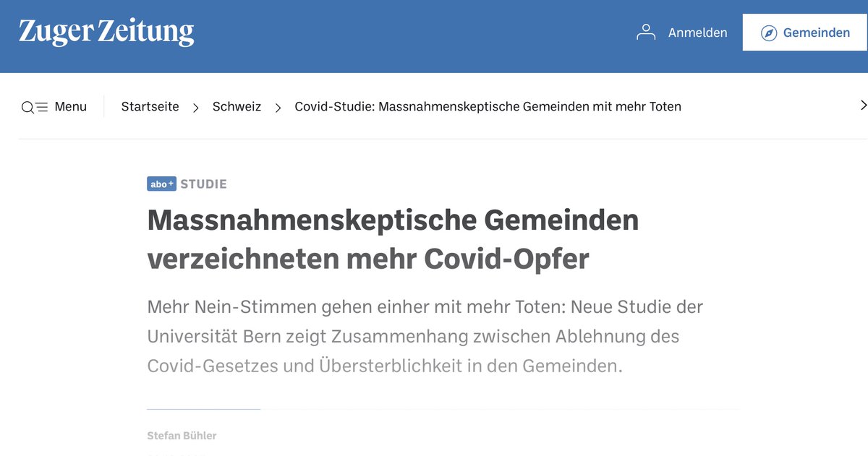Open the Gemeinden button
The height and width of the screenshot is (456, 868).
point(805,33)
